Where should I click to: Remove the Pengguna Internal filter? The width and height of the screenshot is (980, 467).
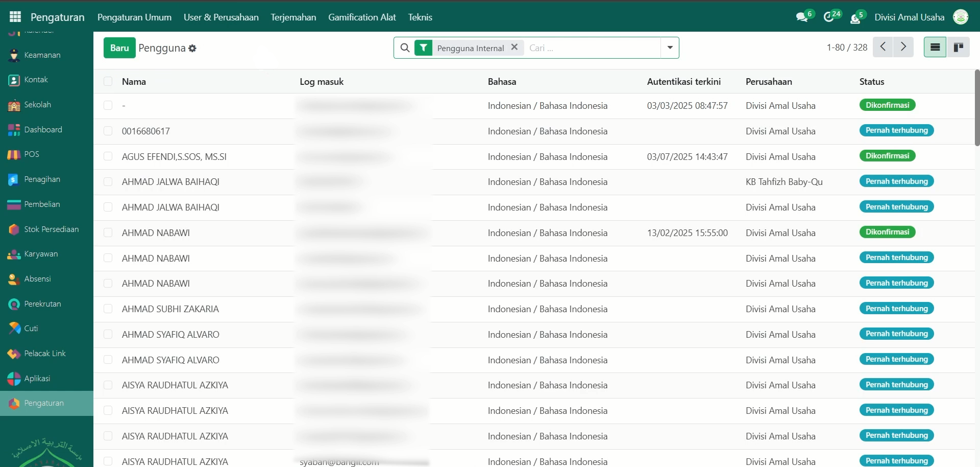pos(514,47)
